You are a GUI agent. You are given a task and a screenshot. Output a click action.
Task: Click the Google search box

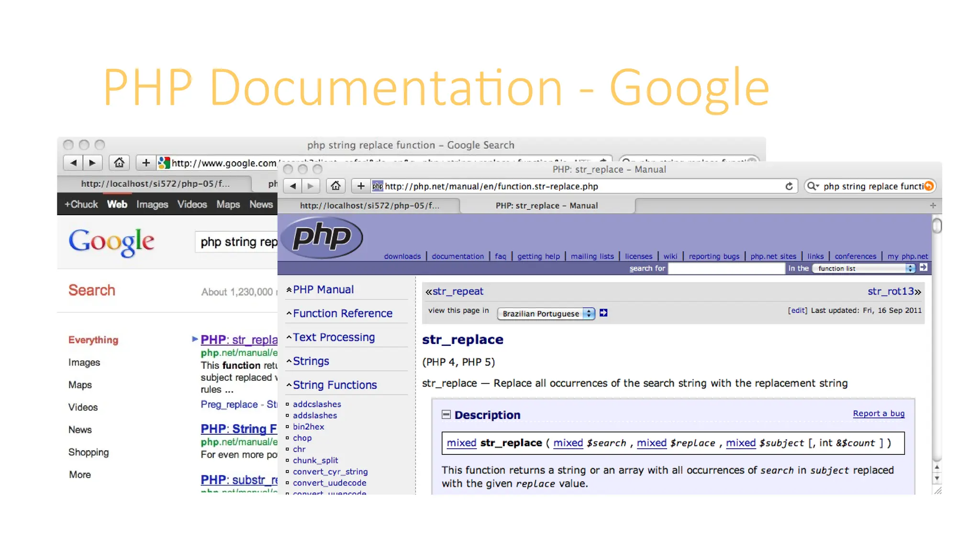point(236,242)
